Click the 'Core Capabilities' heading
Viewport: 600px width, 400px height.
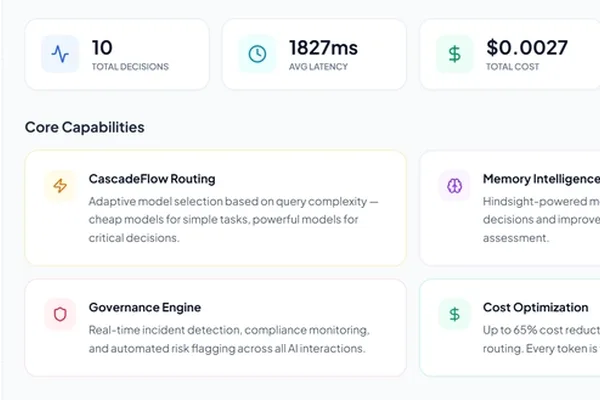pos(85,127)
